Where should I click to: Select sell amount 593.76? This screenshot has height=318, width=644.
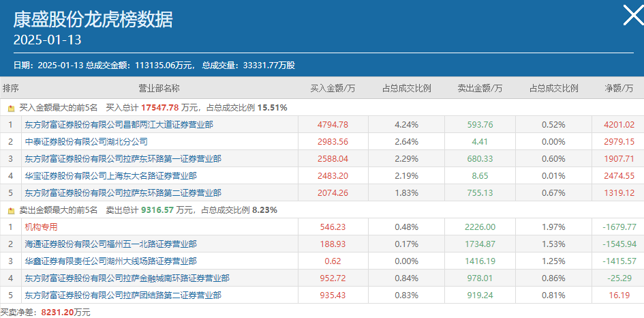(x=480, y=125)
